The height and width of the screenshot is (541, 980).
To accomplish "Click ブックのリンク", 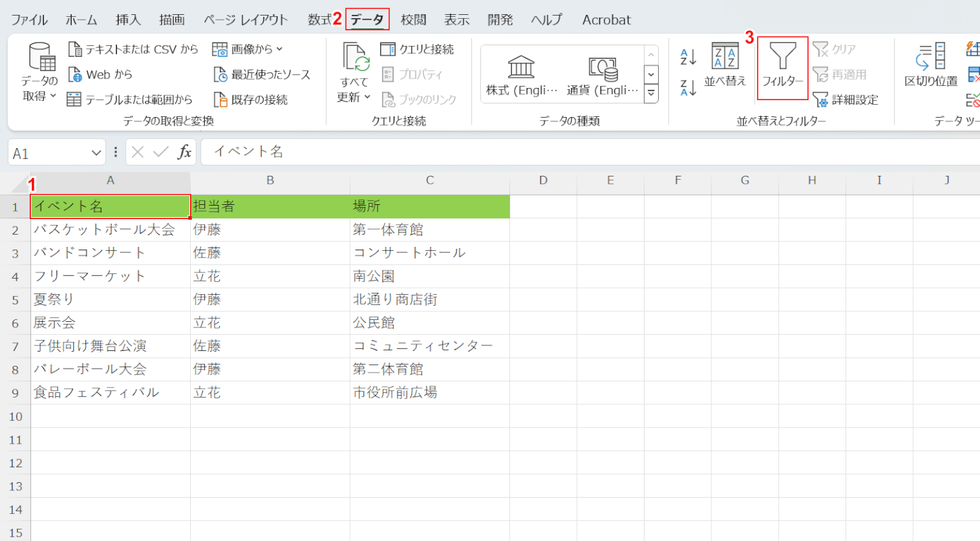I will (x=419, y=99).
